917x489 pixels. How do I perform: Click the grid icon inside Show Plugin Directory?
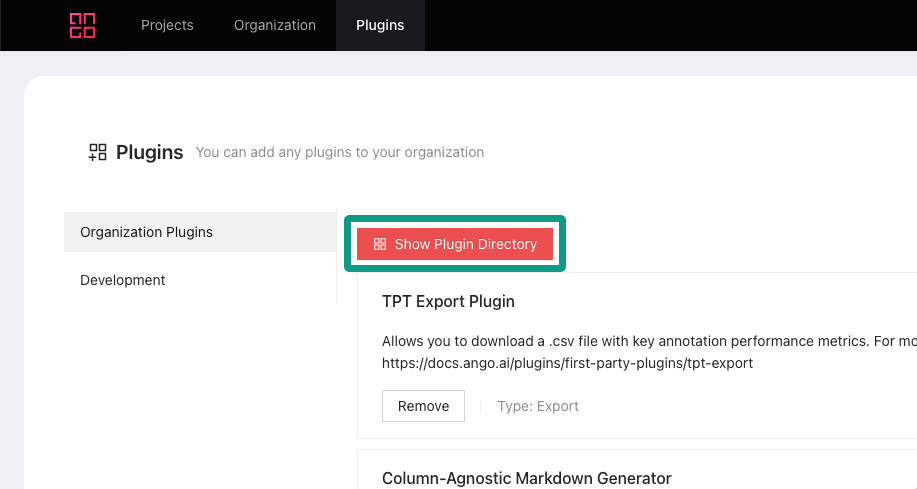[x=380, y=244]
